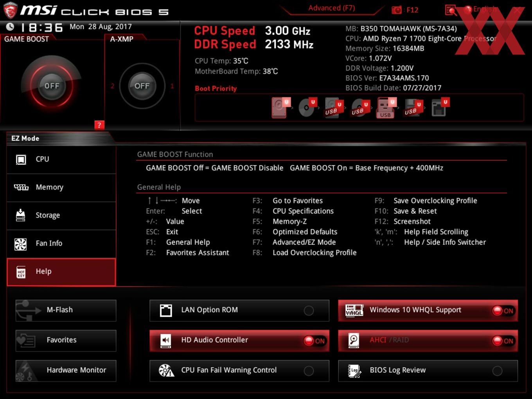Click the Boot Priority label
This screenshot has height=399, width=532.
(216, 88)
